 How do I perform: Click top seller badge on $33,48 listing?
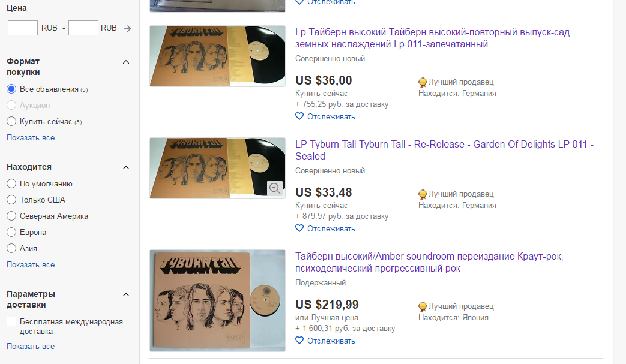click(x=423, y=194)
